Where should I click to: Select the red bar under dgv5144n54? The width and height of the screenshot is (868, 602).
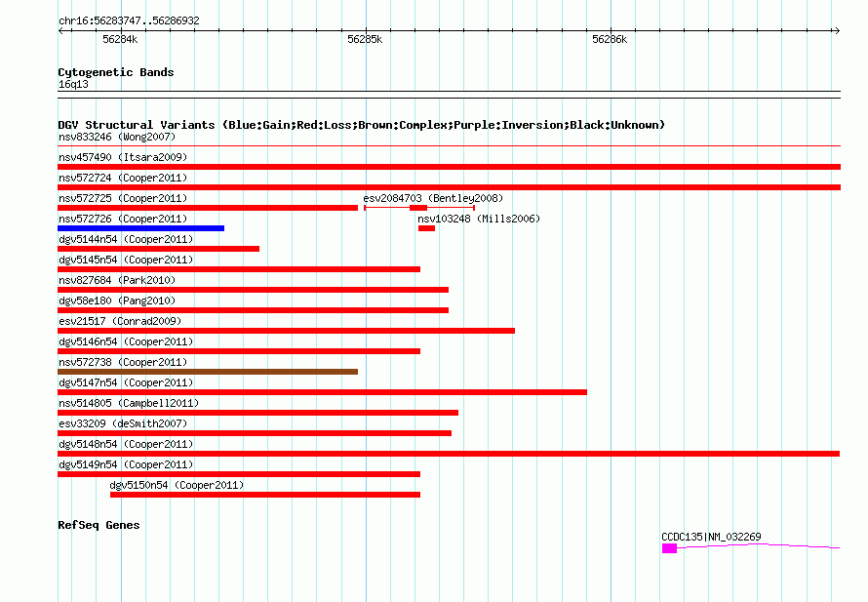coord(158,249)
